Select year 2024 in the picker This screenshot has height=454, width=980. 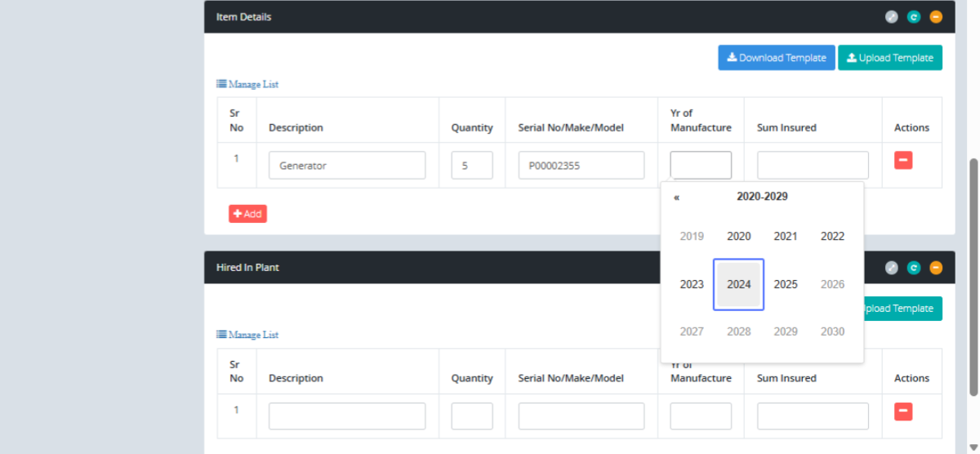(x=738, y=284)
